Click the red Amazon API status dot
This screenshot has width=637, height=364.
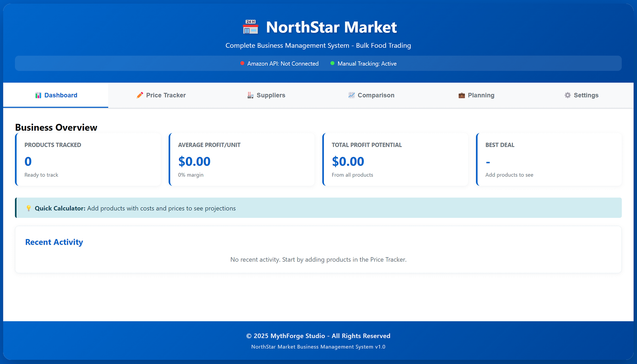point(242,63)
